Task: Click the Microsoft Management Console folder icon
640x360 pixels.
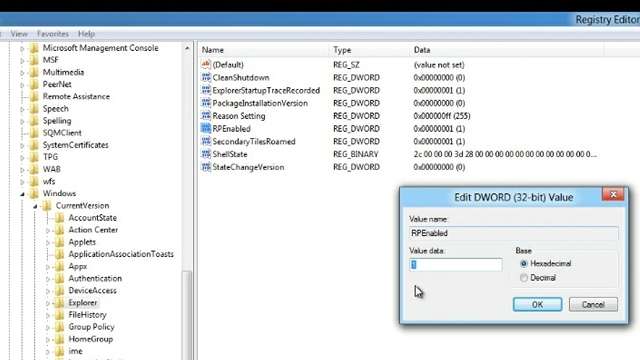Action: point(34,48)
